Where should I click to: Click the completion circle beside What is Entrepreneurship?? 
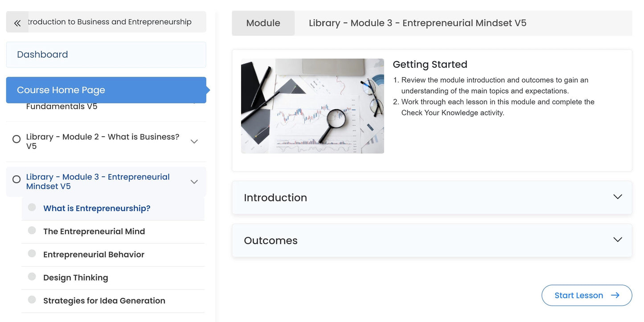[x=31, y=207]
